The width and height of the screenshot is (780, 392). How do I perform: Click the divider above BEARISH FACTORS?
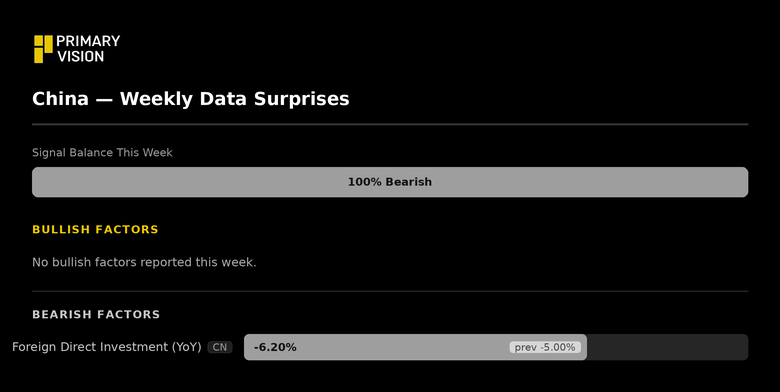(x=390, y=291)
